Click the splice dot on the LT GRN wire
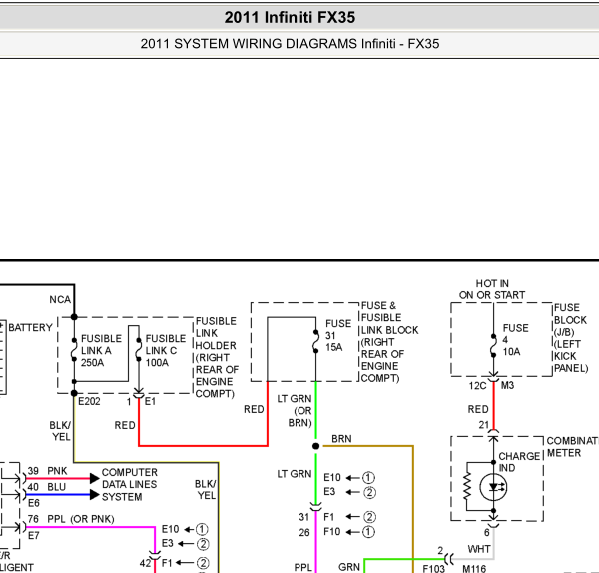This screenshot has width=599, height=573. pos(316,446)
